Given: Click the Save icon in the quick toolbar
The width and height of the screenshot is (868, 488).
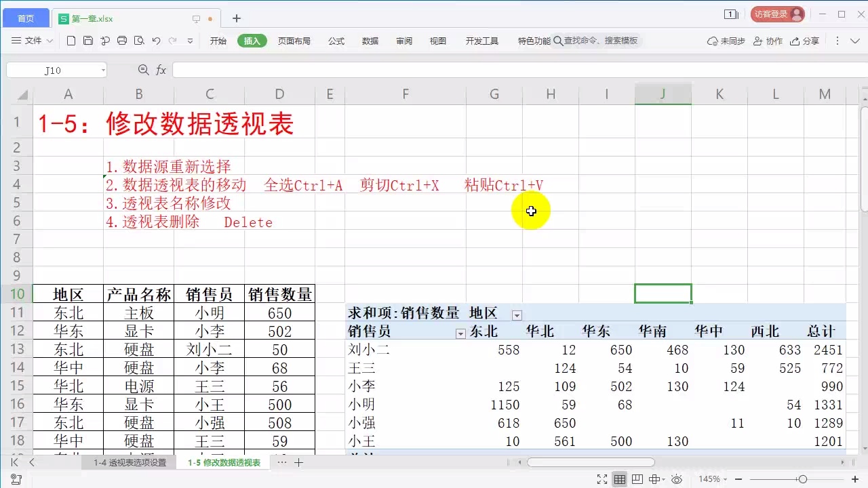Looking at the screenshot, I should click(88, 41).
